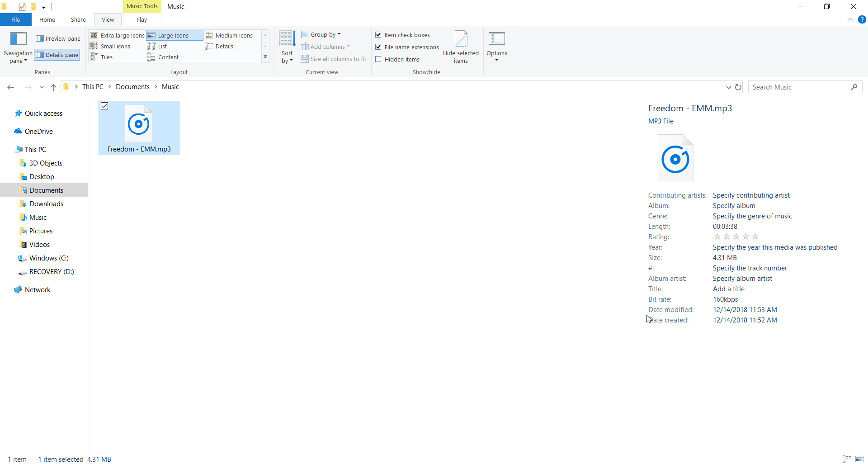Viewport: 868px width, 464px height.
Task: Choose Medium icons layout
Action: click(229, 35)
